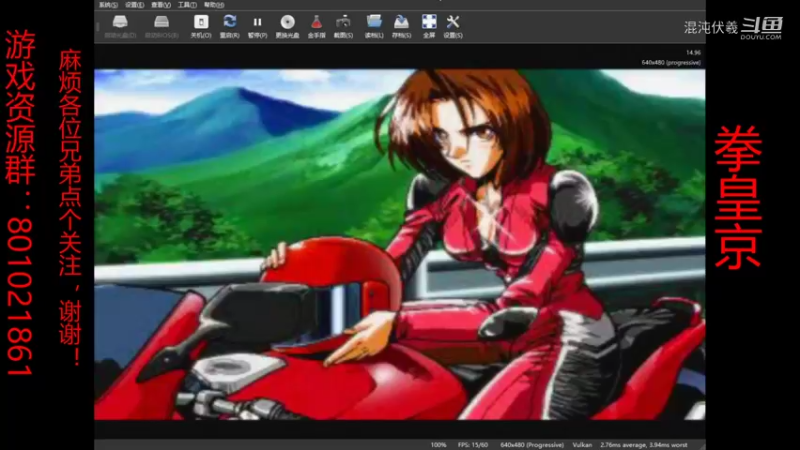Open the 系统(S) menu
The image size is (800, 450).
(x=108, y=5)
